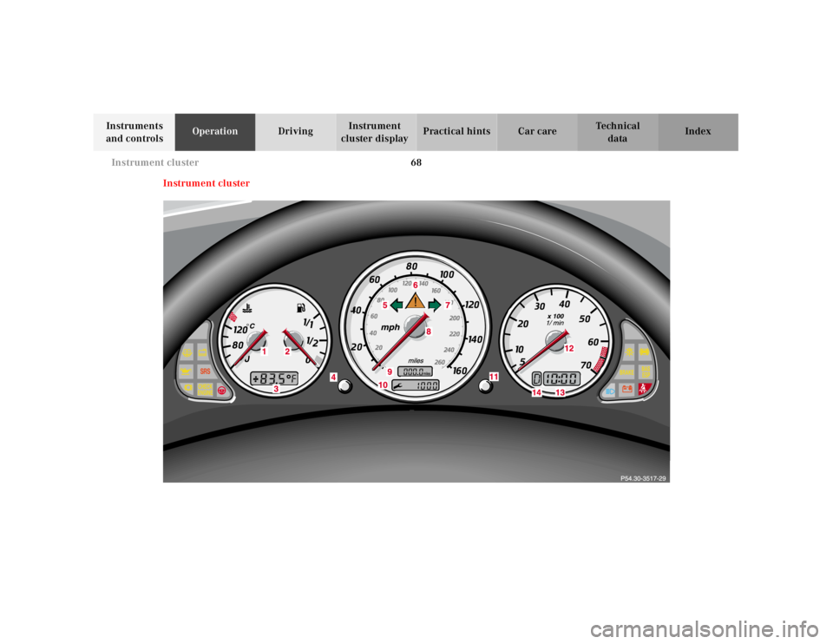The width and height of the screenshot is (833, 644).
Task: Switch to the Driving tab
Action: (x=295, y=132)
